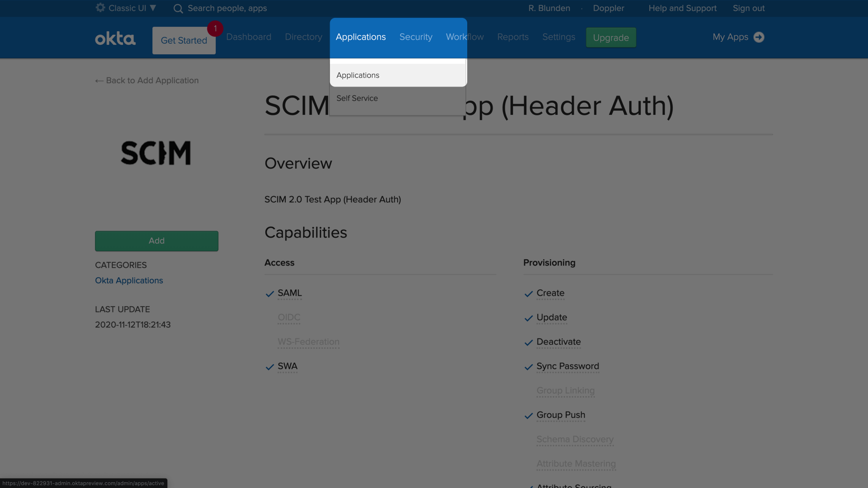Click the checkmark next to Sync Password

[x=528, y=367]
